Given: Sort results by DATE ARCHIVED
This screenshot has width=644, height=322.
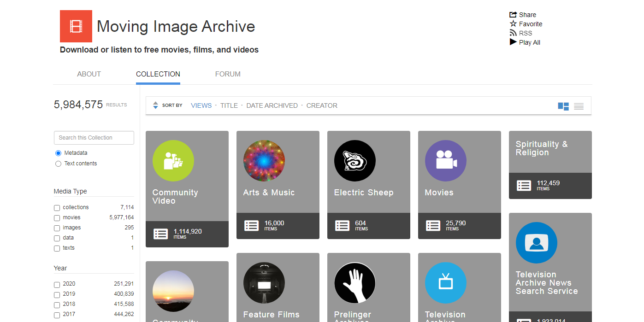Looking at the screenshot, I should tap(272, 105).
